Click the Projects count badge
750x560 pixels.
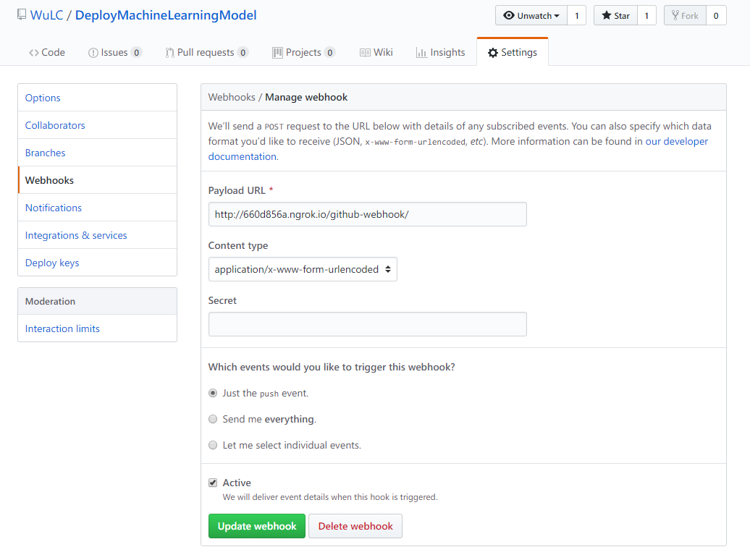329,53
